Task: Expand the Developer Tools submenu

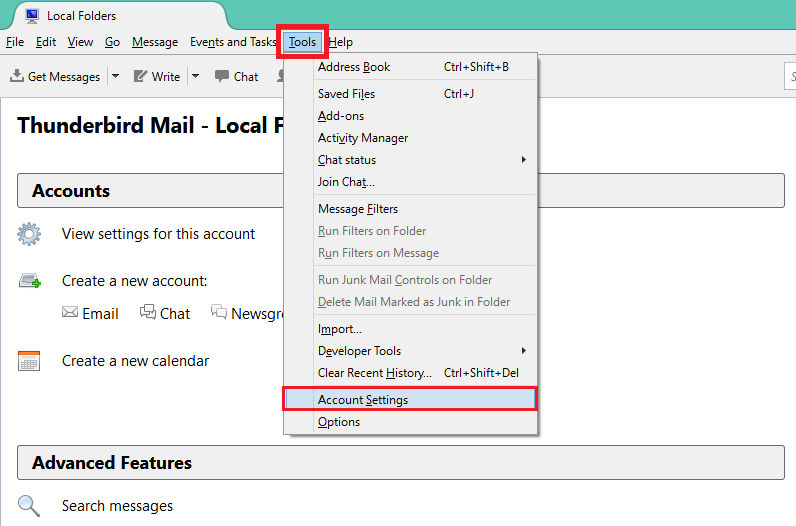Action: [523, 350]
